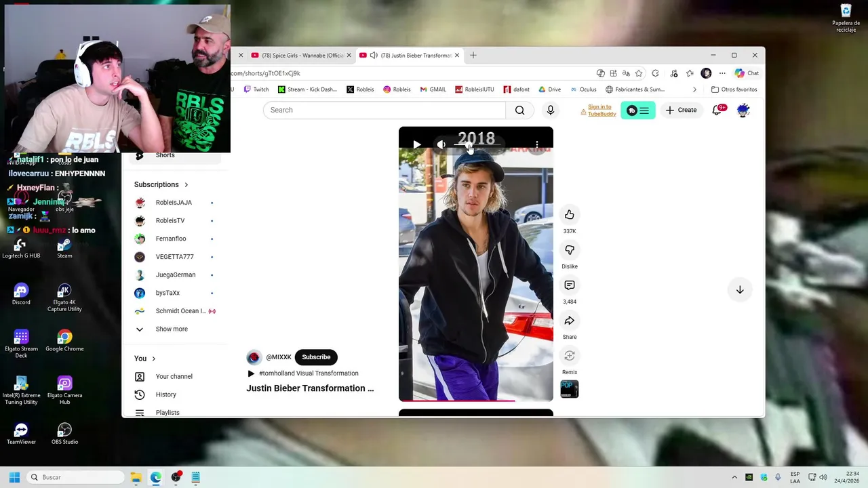Open Otros favoritos bookmarks folder
Viewport: 868px width, 488px height.
pyautogui.click(x=734, y=89)
